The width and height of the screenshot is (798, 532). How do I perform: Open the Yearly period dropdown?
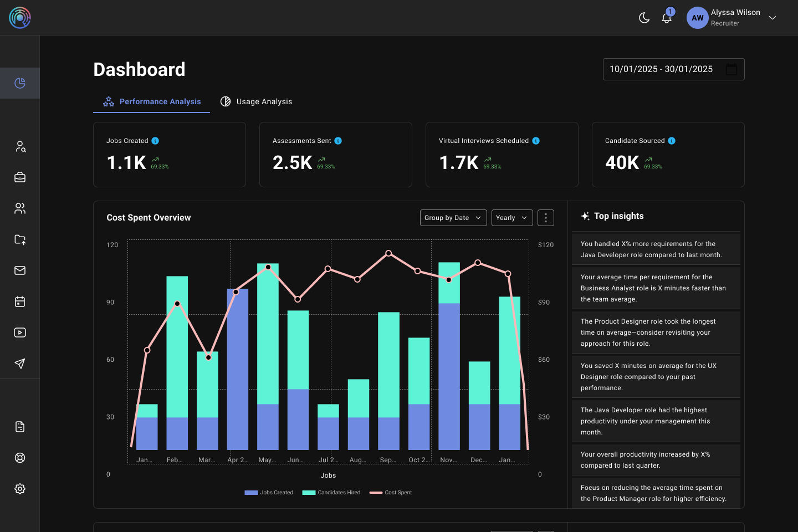(x=511, y=218)
